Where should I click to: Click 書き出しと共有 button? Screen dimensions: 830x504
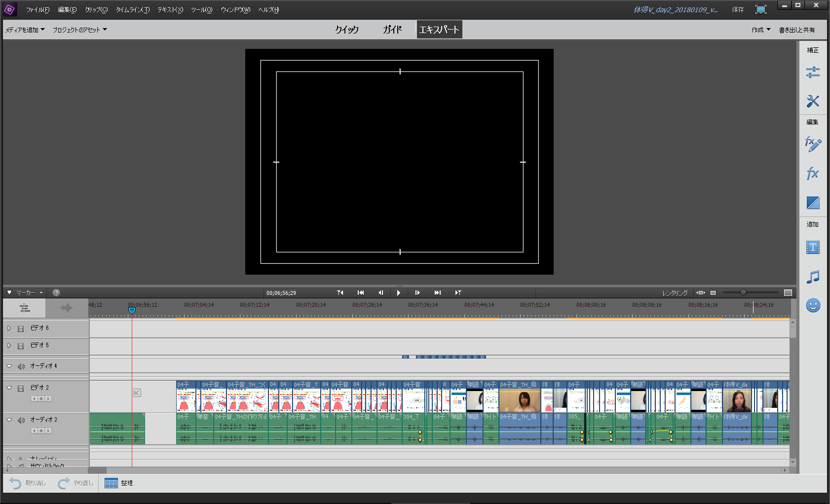pos(797,30)
